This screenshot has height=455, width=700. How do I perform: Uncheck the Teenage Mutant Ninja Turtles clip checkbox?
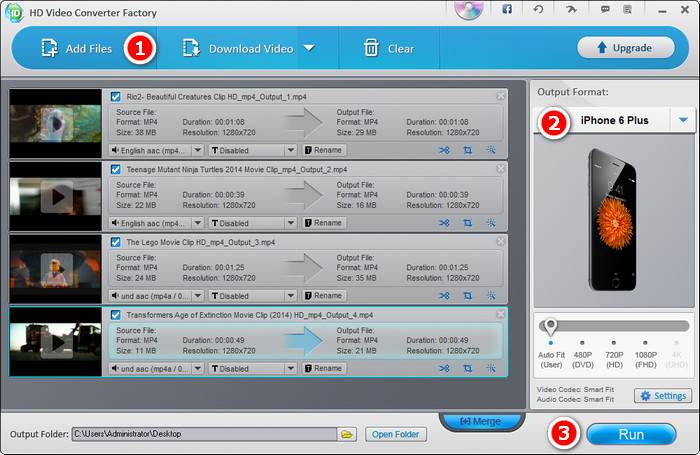(116, 170)
